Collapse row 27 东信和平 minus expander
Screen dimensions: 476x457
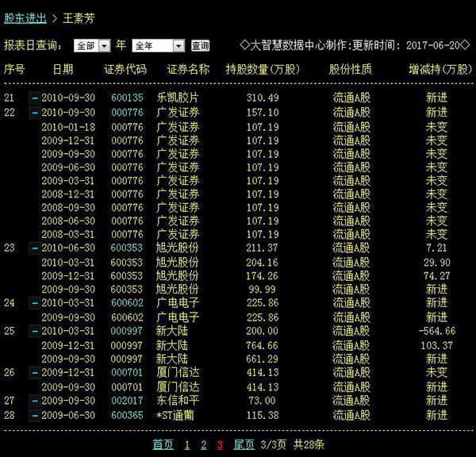(x=35, y=401)
